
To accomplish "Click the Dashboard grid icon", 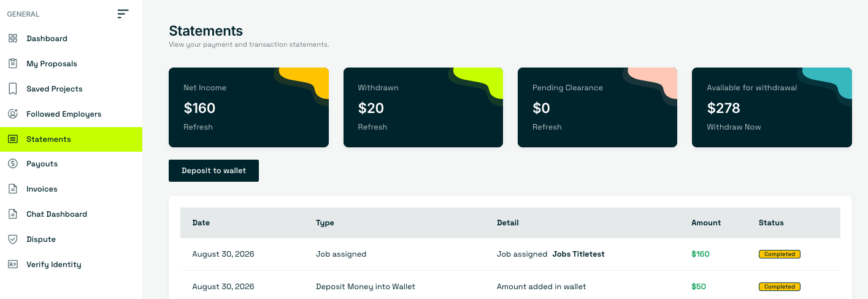I will pyautogui.click(x=12, y=39).
